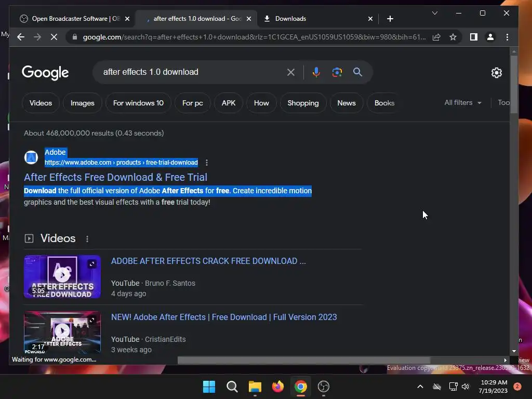The height and width of the screenshot is (399, 532).
Task: Filter results by Images
Action: [x=83, y=103]
